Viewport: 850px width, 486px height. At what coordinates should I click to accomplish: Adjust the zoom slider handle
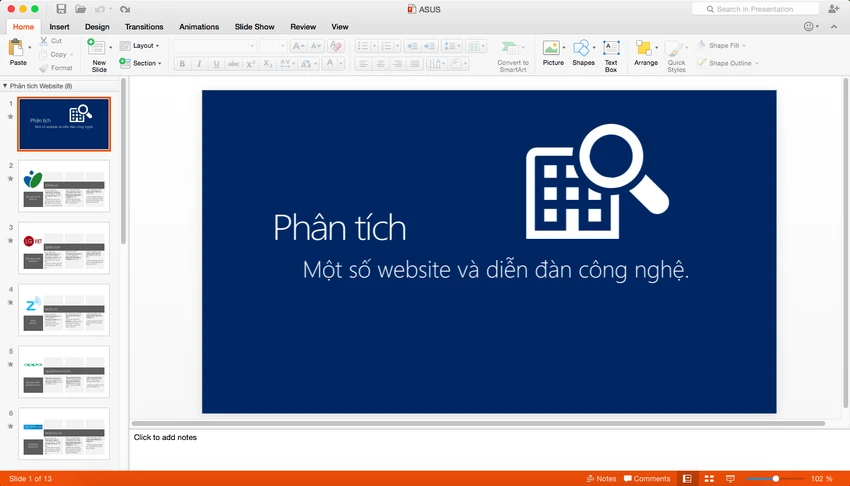(776, 478)
